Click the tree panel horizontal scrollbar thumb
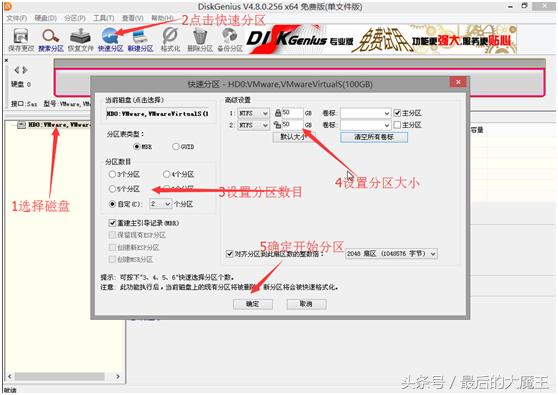This screenshot has width=558, height=395. [59, 376]
